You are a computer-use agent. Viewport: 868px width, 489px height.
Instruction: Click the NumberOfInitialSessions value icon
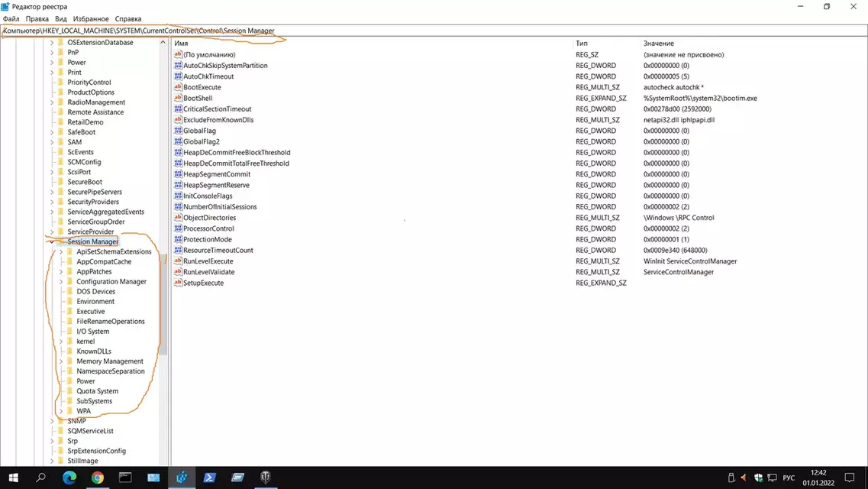click(x=178, y=206)
